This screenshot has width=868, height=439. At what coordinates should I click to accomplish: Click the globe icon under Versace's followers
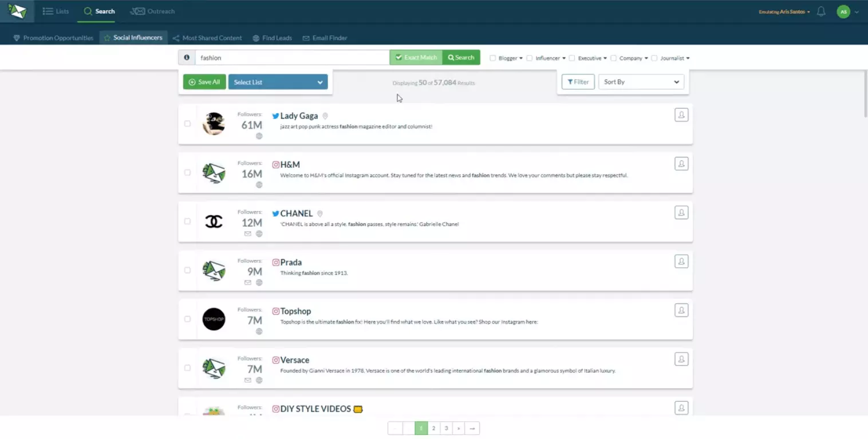(x=259, y=380)
